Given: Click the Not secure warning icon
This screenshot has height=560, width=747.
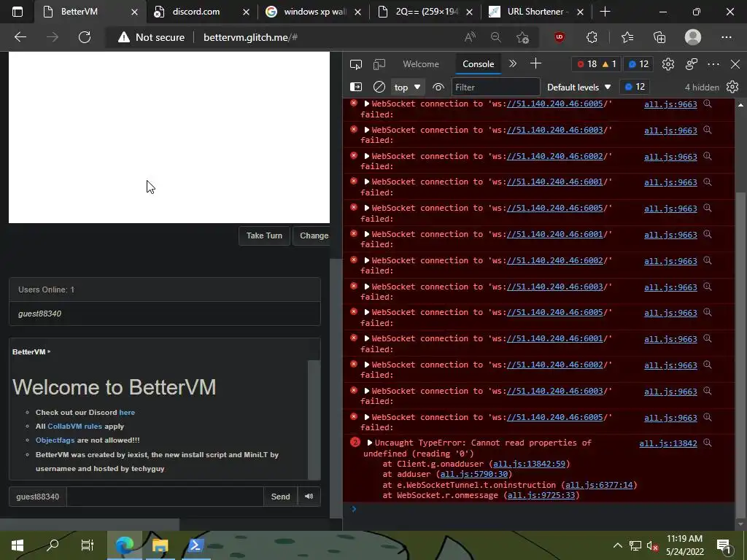Looking at the screenshot, I should pos(124,37).
